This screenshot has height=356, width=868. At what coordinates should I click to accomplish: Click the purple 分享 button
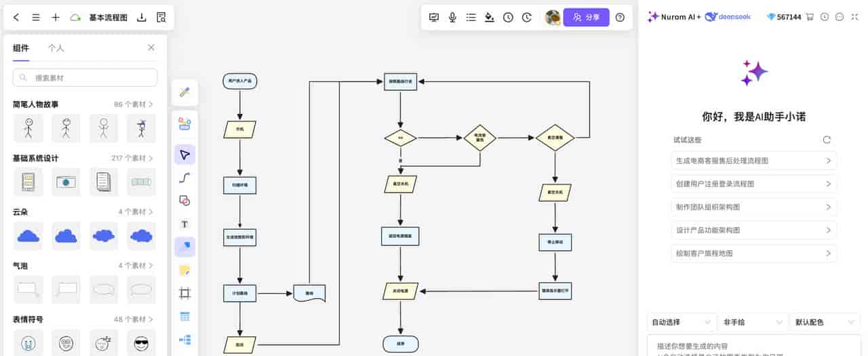click(x=586, y=18)
